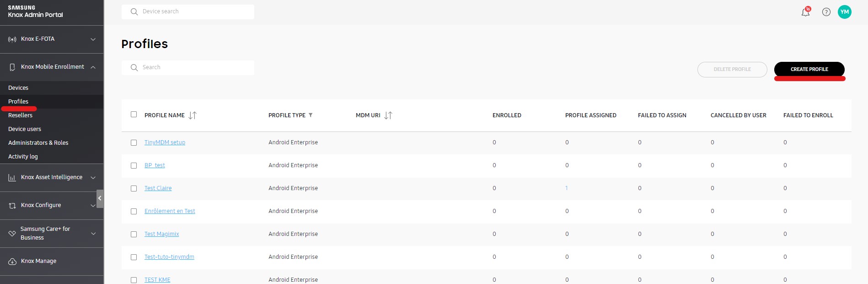Click the Knox Manage cloud icon

click(12, 262)
